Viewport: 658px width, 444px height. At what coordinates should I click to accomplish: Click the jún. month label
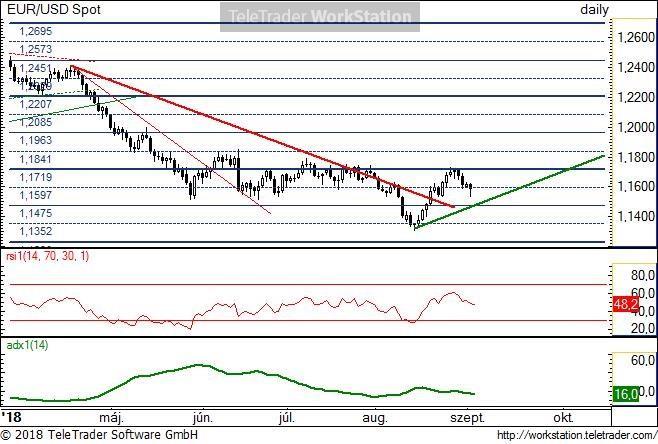coord(203,418)
